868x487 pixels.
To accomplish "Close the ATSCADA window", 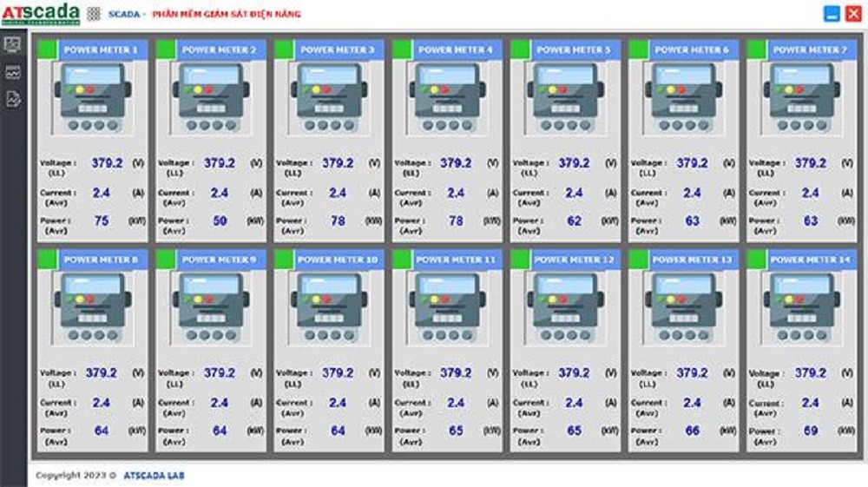I will click(853, 14).
